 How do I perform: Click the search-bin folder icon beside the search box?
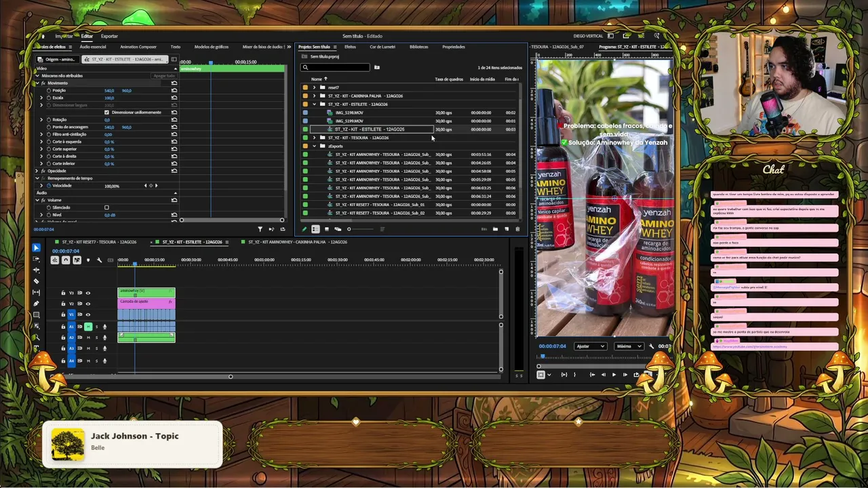tap(377, 67)
